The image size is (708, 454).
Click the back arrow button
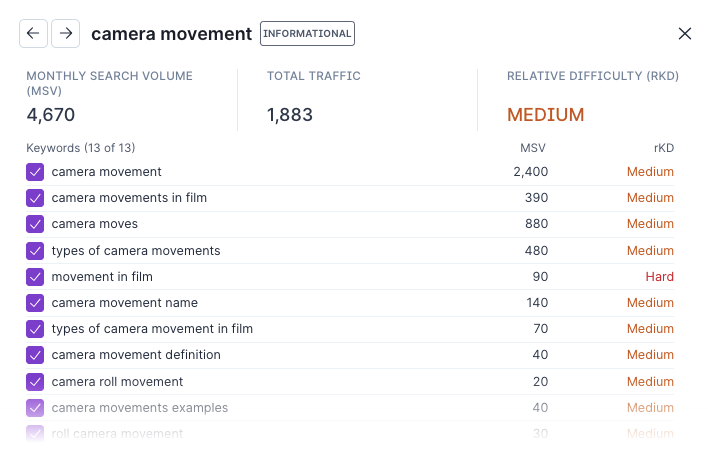[x=33, y=33]
